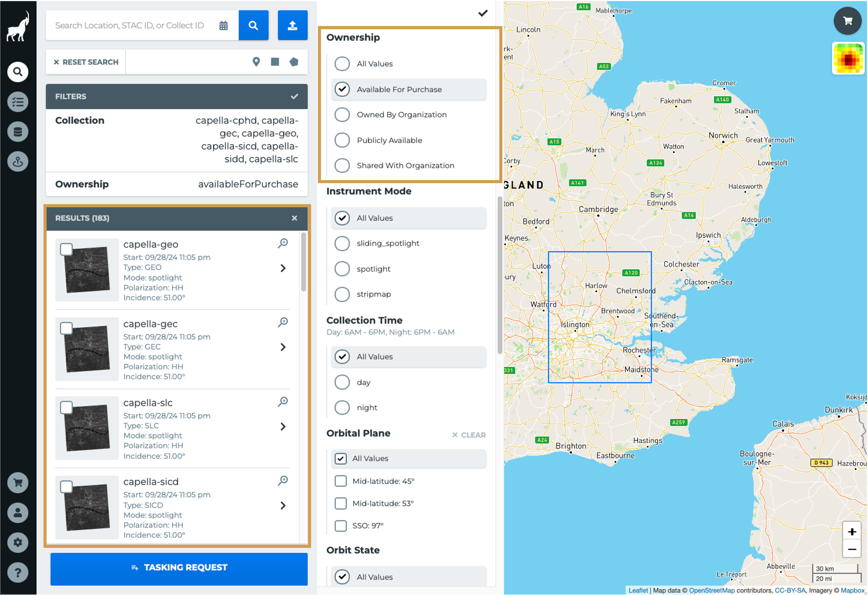
Task: Expand capella-gec result details chevron
Action: tap(283, 347)
